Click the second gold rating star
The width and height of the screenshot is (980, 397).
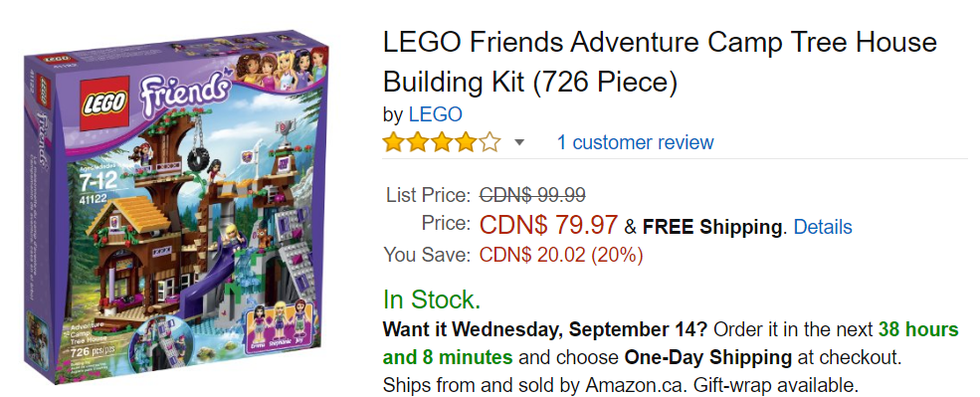(418, 142)
